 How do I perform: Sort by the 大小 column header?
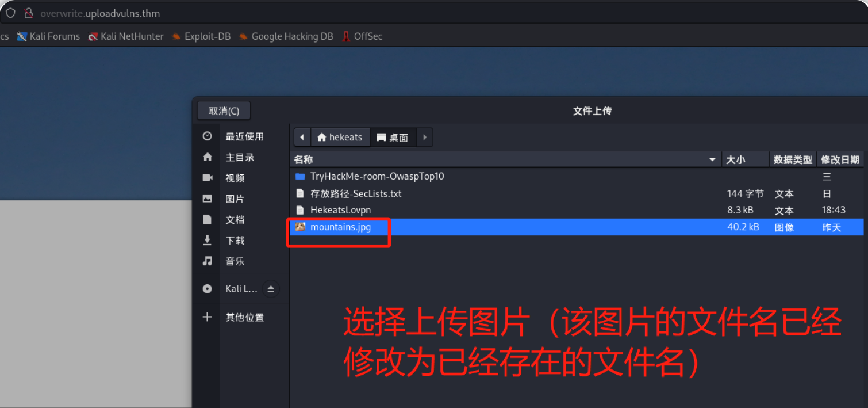click(x=746, y=159)
